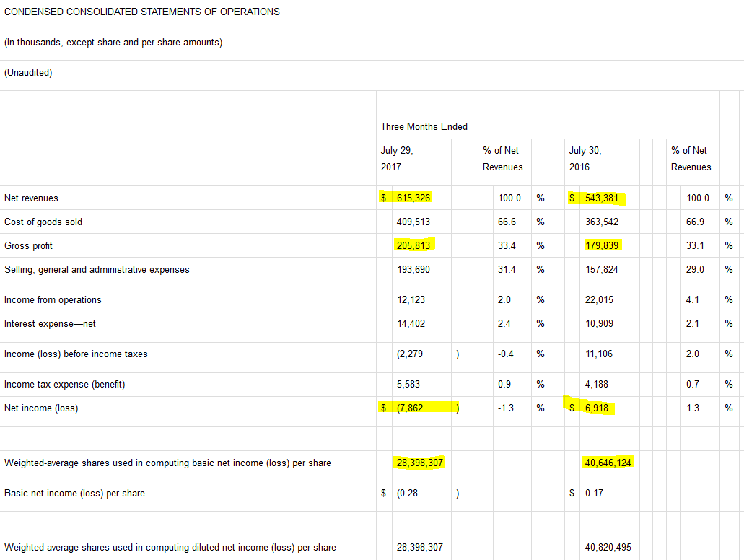This screenshot has height=560, width=744.
Task: Select the (Unaudited) label
Action: [27, 72]
